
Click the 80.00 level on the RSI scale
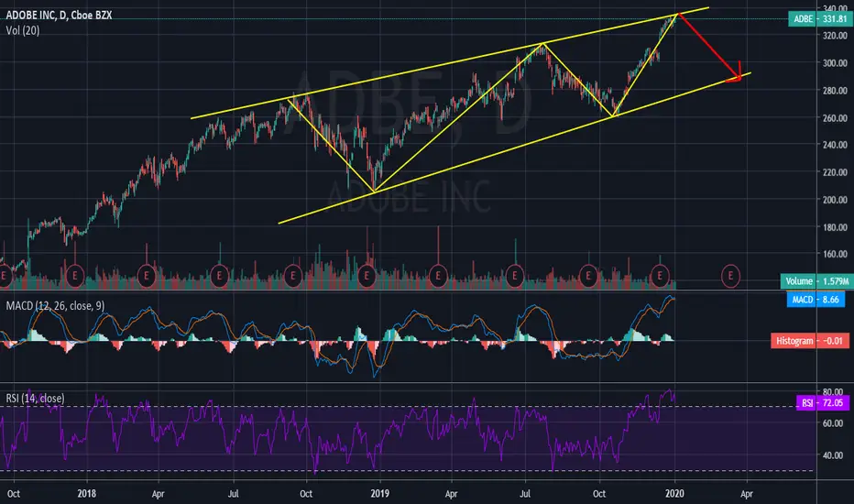(x=833, y=392)
